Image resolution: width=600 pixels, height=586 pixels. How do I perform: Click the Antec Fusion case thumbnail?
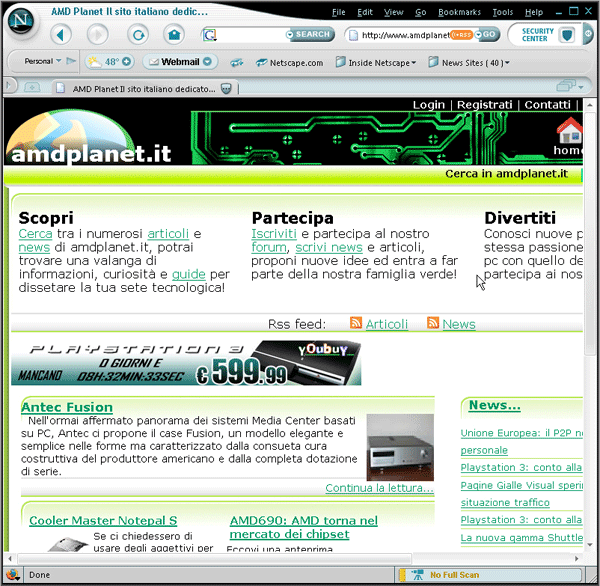pyautogui.click(x=400, y=447)
